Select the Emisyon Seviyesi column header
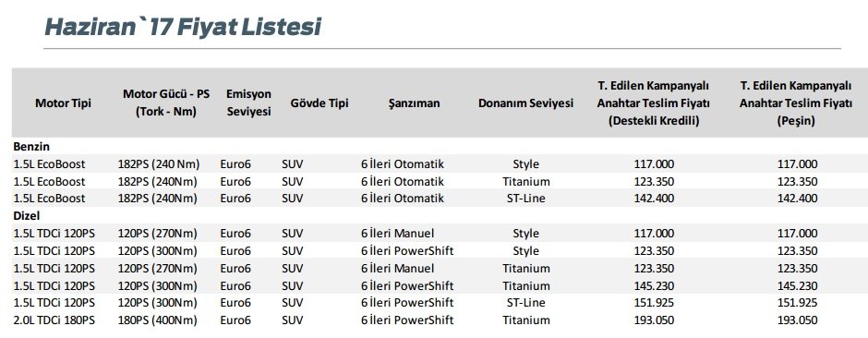The height and width of the screenshot is (338, 868). tap(248, 103)
